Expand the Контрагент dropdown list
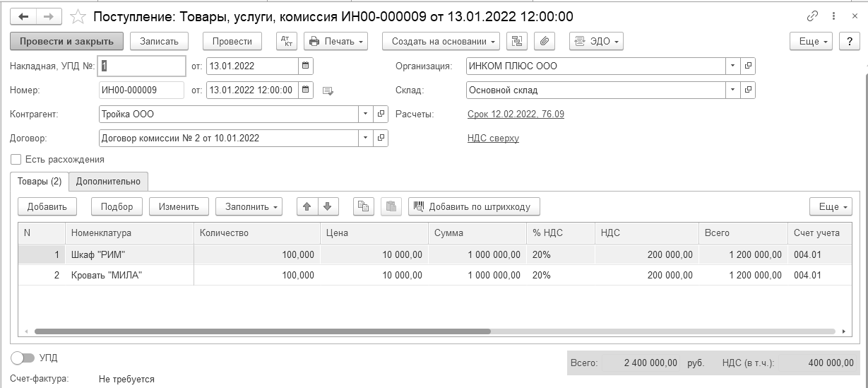This screenshot has height=388, width=868. (366, 114)
